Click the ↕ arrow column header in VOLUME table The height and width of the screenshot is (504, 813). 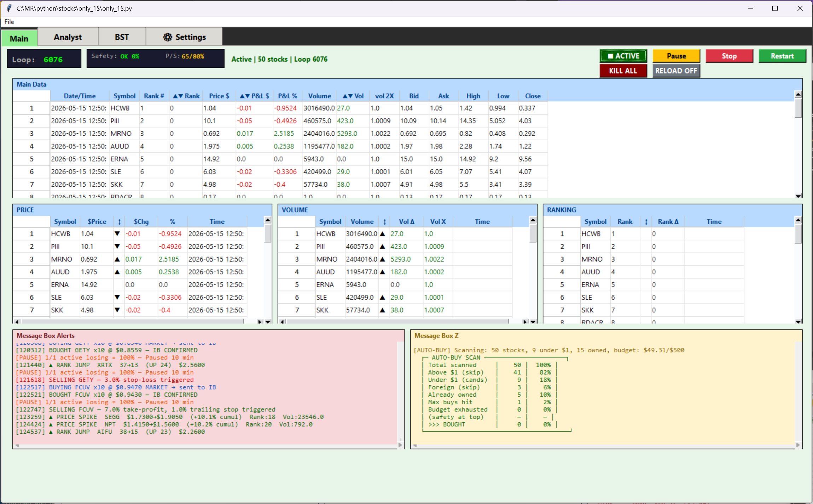[384, 222]
